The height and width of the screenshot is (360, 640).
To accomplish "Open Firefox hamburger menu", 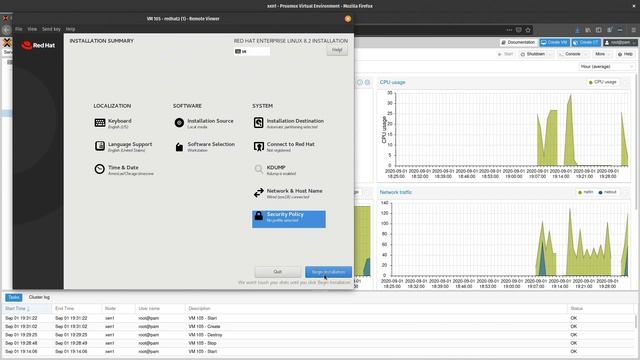I will point(633,30).
